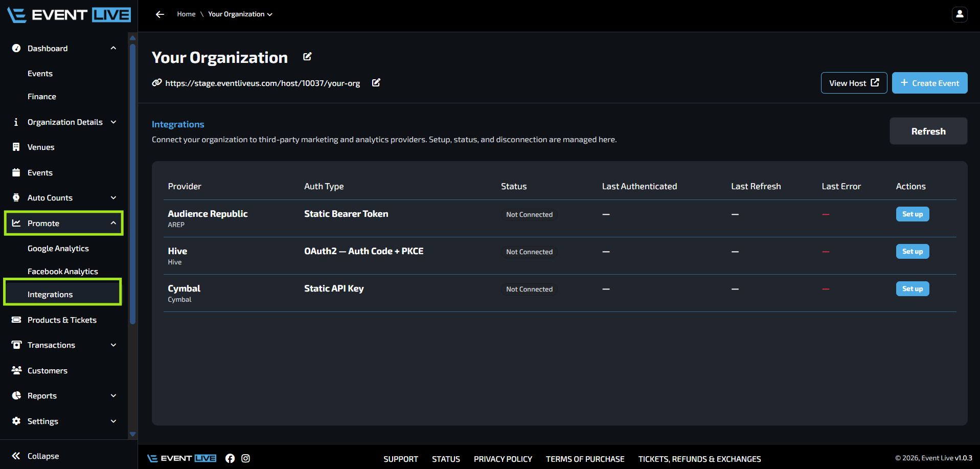Click the sidebar vertical scrollbar
The width and height of the screenshot is (980, 469).
click(x=132, y=184)
